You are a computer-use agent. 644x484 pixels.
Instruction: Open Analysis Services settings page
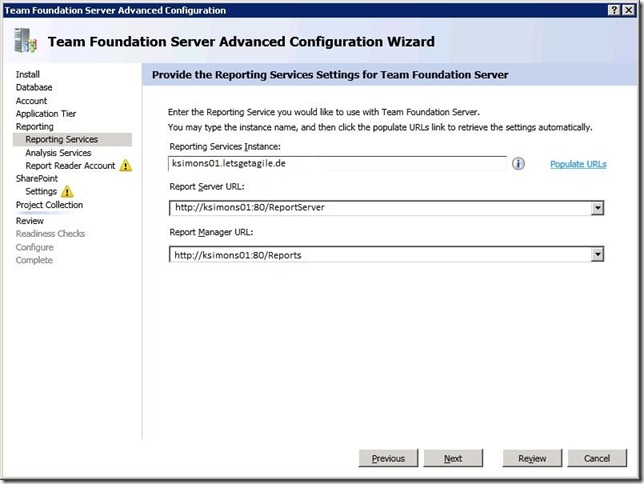point(58,153)
